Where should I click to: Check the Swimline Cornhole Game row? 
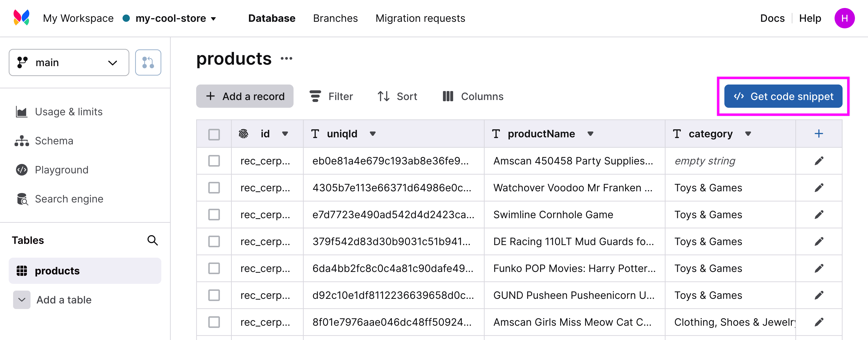pyautogui.click(x=214, y=215)
